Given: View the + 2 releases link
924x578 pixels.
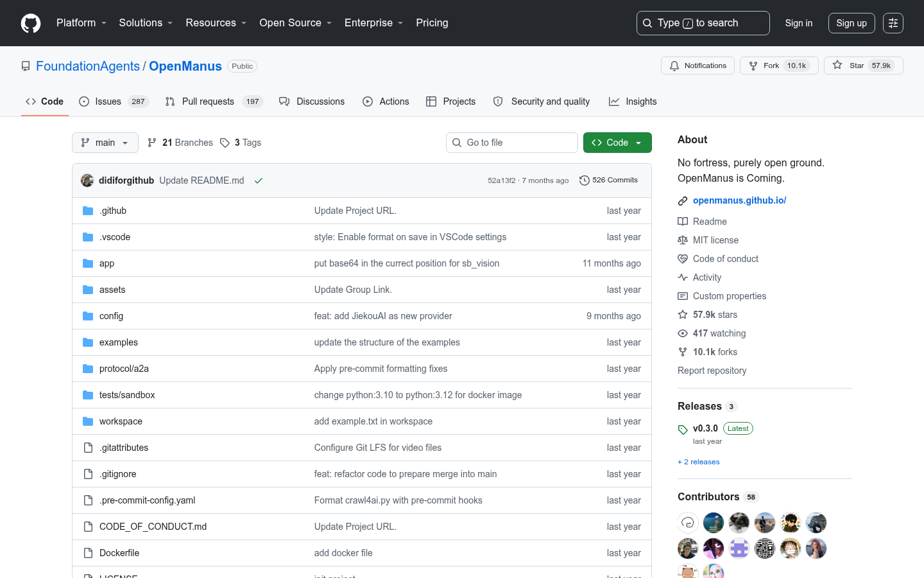Looking at the screenshot, I should click(x=699, y=462).
